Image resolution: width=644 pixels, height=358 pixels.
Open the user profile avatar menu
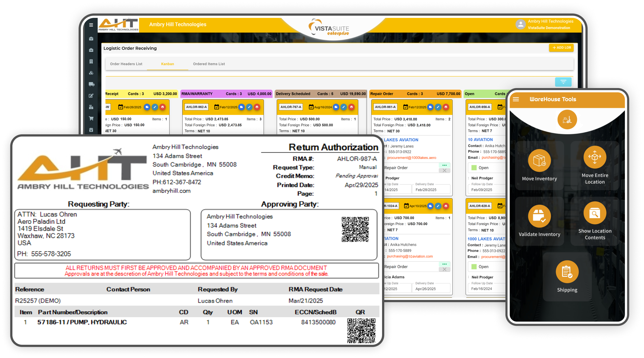(x=521, y=24)
